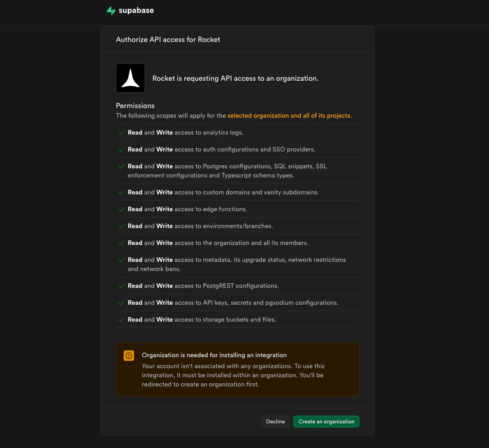This screenshot has height=448, width=489.
Task: Click the Supabase logo icon
Action: 111,10
